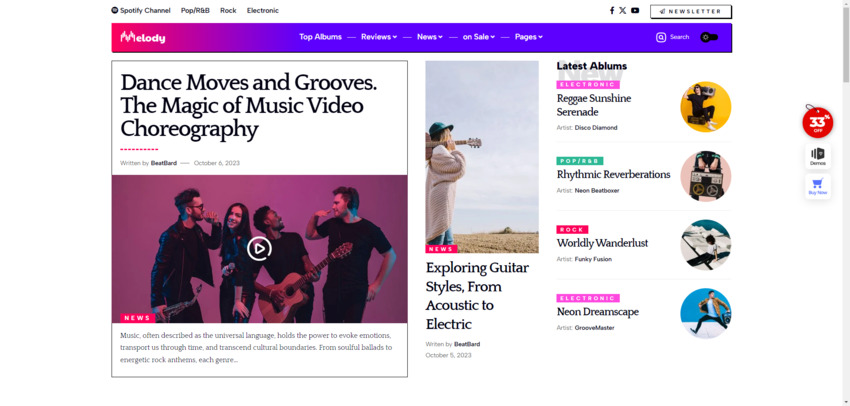This screenshot has height=406, width=850.
Task: Click the October 5, 2023 date
Action: coord(448,356)
